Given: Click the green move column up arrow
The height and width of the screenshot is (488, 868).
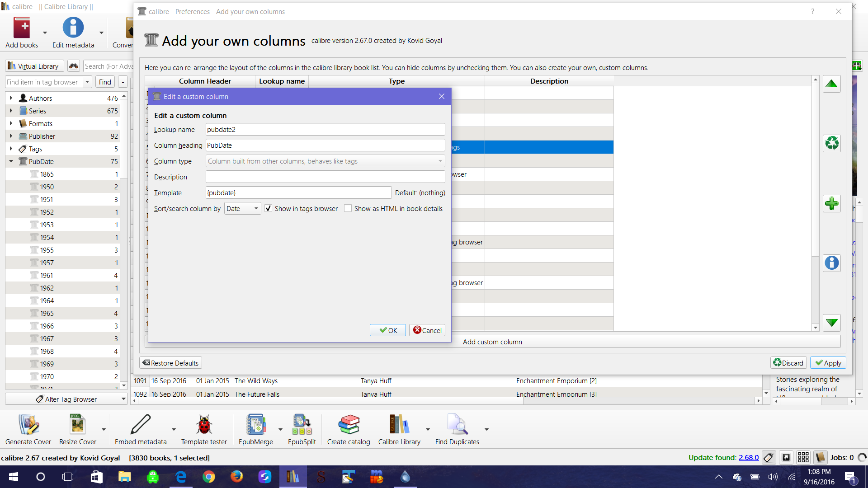Looking at the screenshot, I should [x=831, y=84].
